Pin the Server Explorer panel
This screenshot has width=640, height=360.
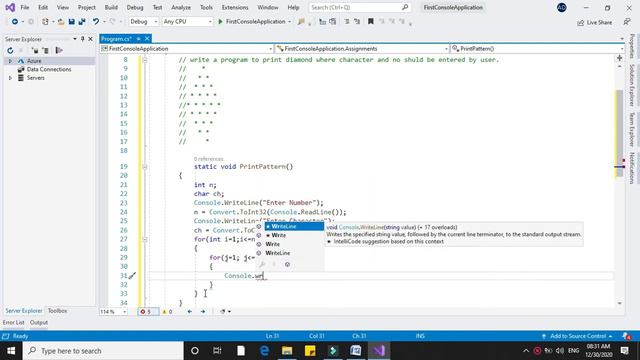click(x=82, y=39)
